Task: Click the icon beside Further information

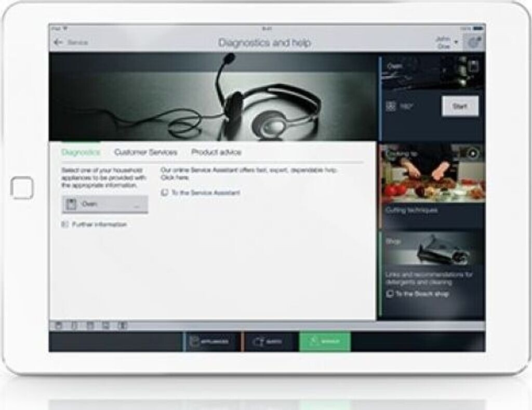Action: click(65, 224)
